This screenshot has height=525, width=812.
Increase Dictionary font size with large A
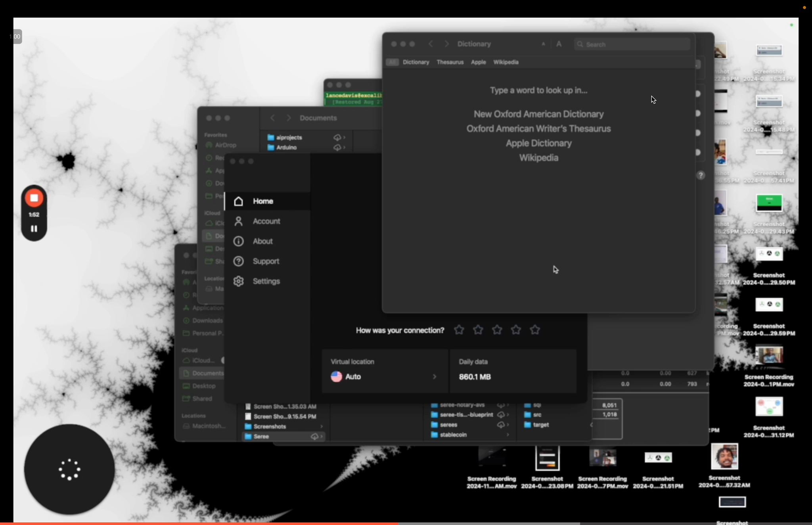click(x=559, y=44)
